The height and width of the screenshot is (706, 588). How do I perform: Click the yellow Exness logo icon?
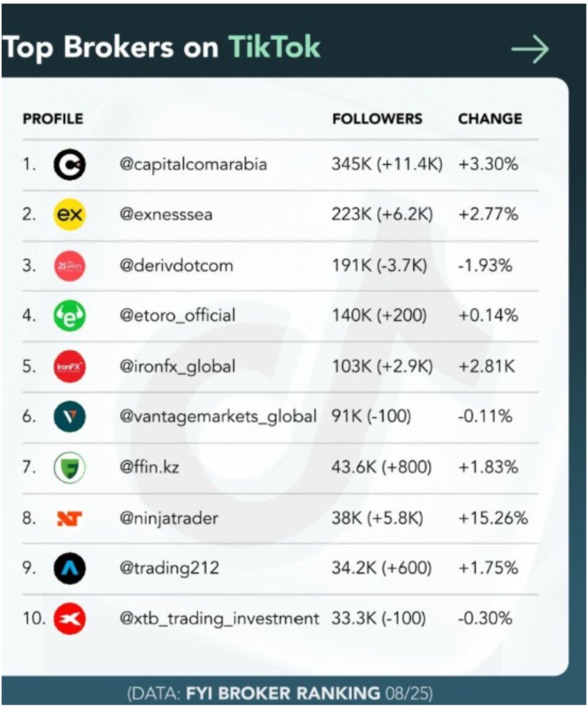(x=69, y=215)
